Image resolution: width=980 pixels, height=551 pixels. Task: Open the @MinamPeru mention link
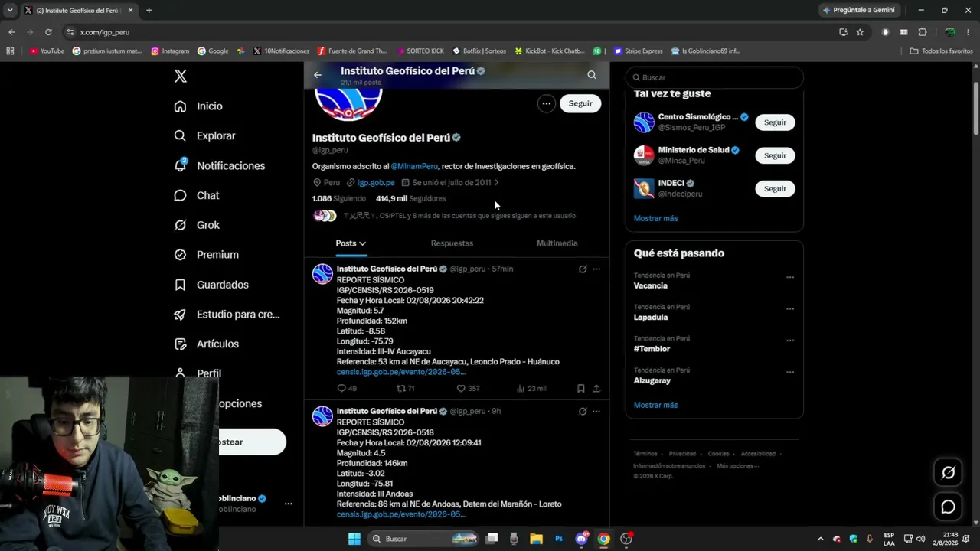click(x=414, y=166)
